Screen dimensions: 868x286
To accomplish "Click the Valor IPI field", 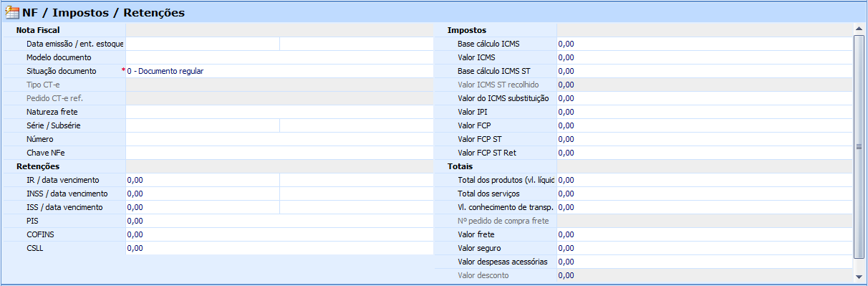I will [705, 112].
